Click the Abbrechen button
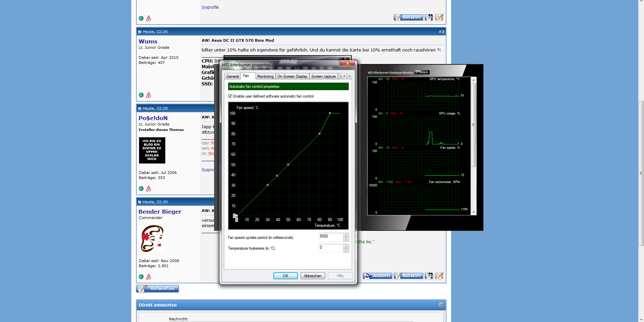The image size is (644, 322). [x=313, y=276]
